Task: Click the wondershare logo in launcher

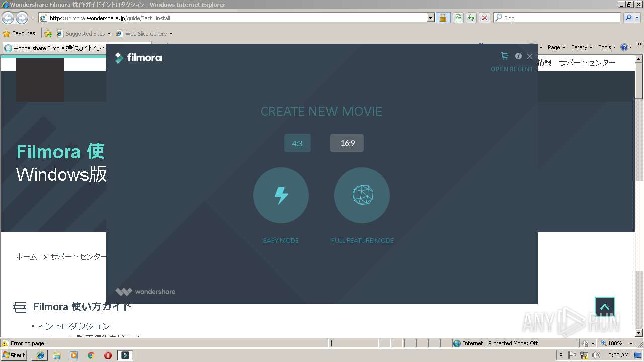Action: coord(145,292)
